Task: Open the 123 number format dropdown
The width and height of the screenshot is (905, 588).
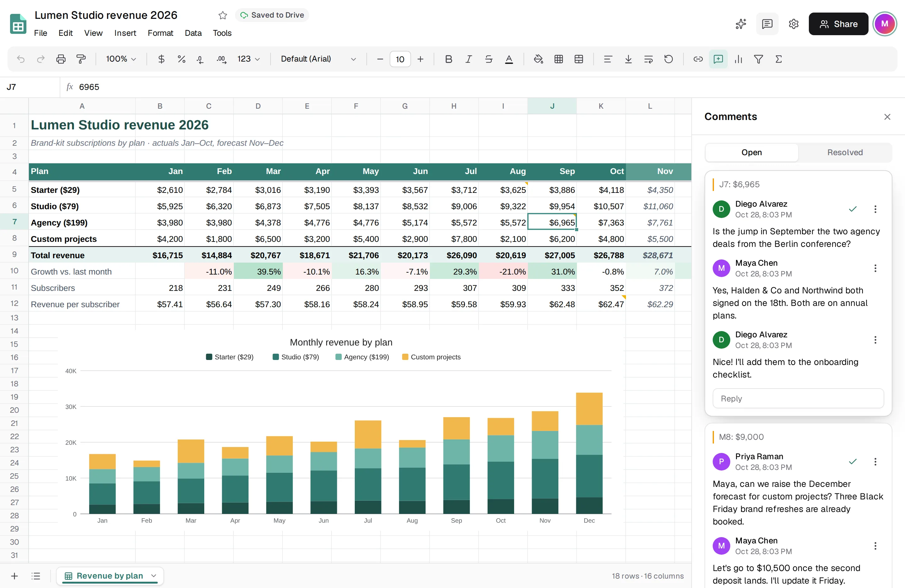Action: pyautogui.click(x=249, y=59)
